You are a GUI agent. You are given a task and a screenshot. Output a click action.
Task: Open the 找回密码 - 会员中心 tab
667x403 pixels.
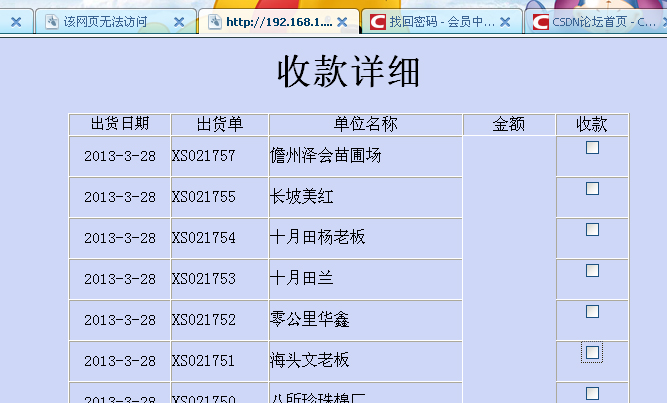(x=442, y=21)
